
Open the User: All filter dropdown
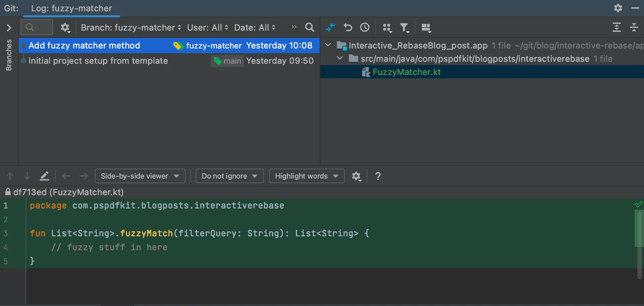[x=208, y=28]
